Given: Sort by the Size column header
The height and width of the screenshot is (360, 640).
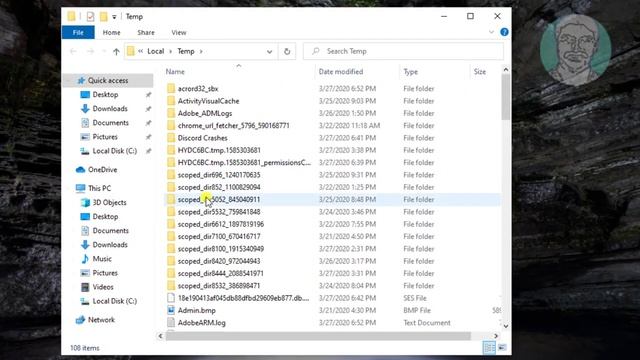Looking at the screenshot, I should coord(480,71).
